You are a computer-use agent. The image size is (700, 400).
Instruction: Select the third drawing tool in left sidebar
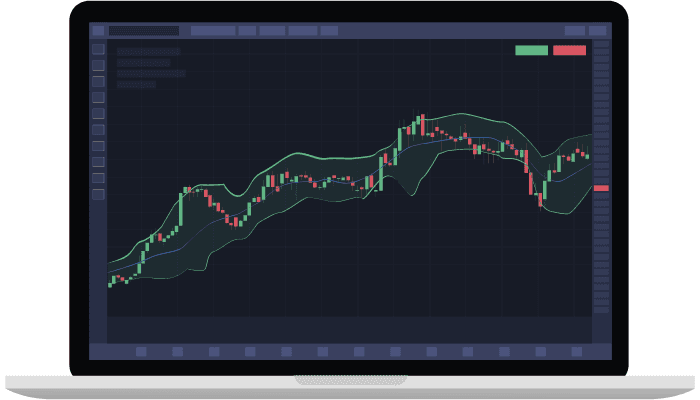point(98,81)
